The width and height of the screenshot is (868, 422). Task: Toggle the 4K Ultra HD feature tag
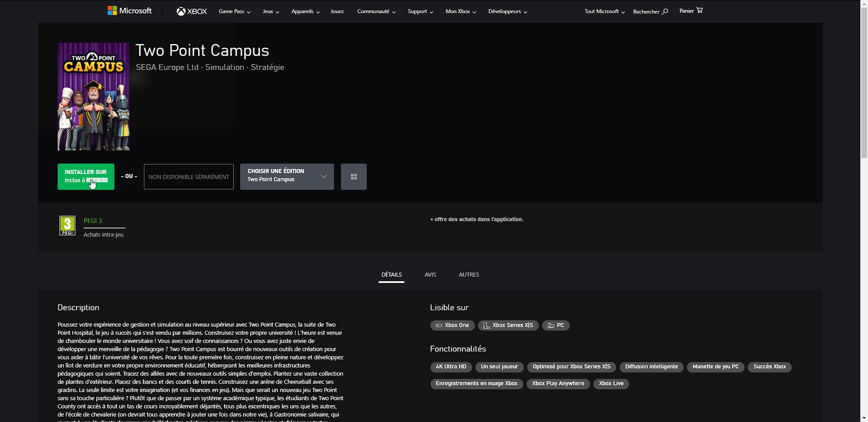click(451, 367)
